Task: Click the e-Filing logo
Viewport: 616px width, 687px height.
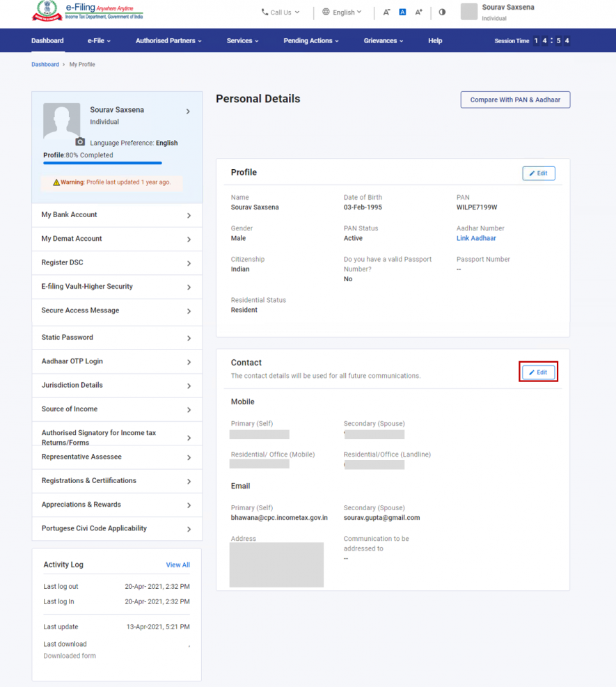Action: [x=87, y=11]
